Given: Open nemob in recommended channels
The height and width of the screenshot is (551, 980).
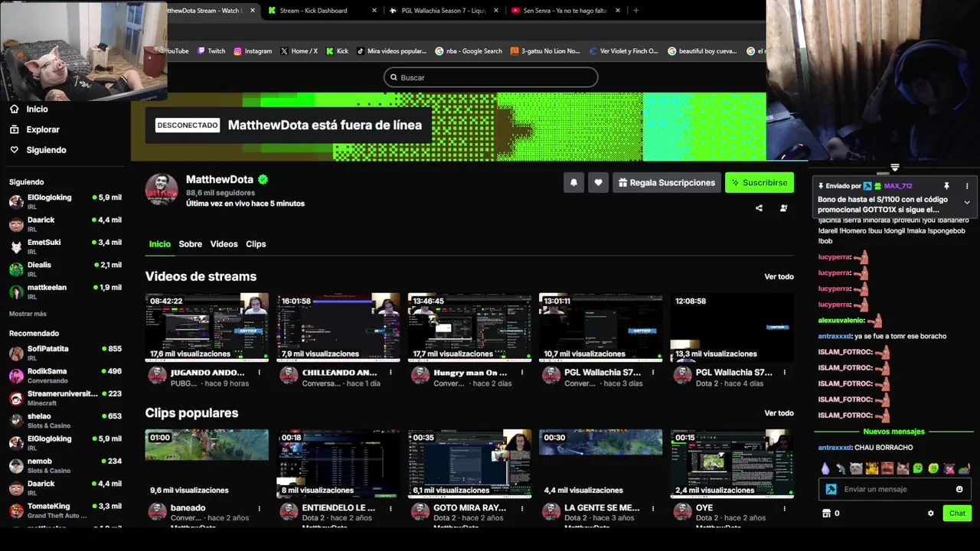Looking at the screenshot, I should tap(65, 465).
